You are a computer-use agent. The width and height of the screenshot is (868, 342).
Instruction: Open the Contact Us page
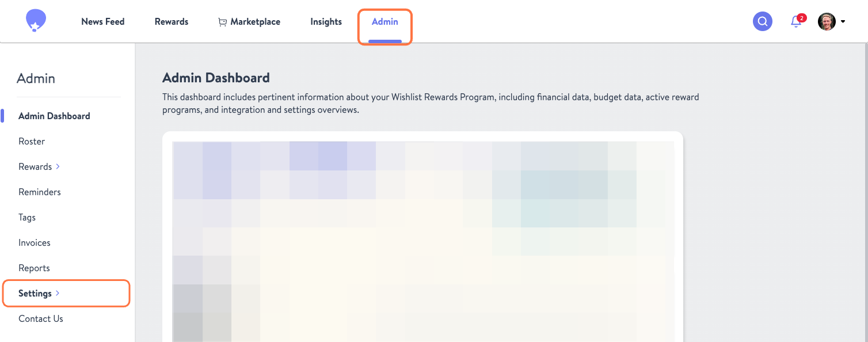pos(40,318)
